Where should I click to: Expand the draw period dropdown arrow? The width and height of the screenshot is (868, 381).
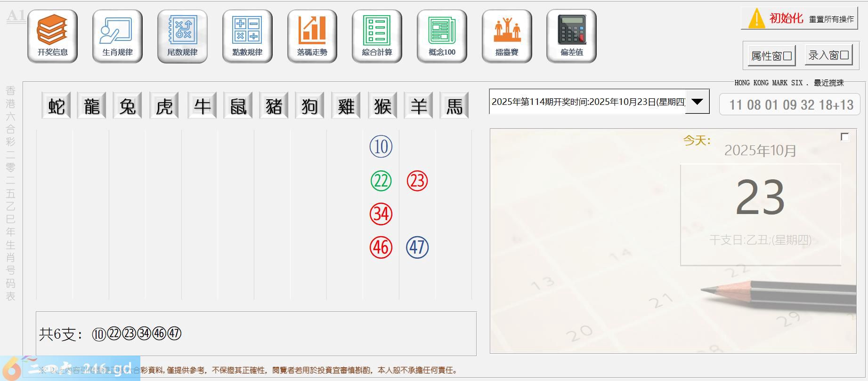click(697, 102)
